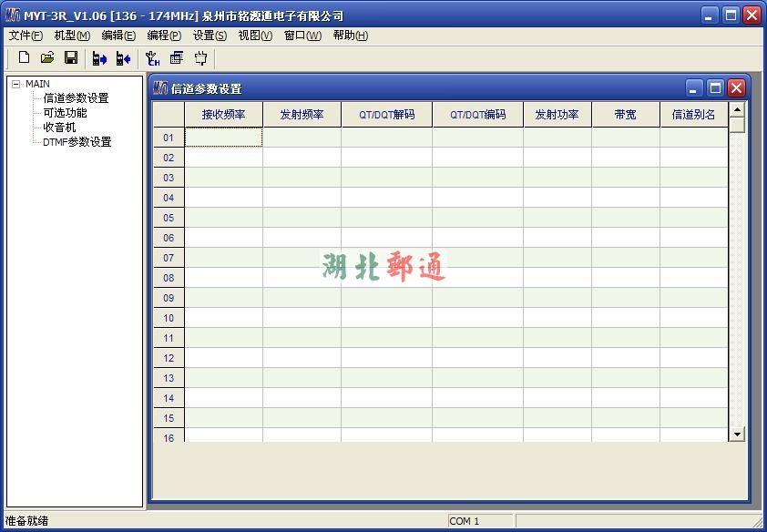Click the QT/DQT解码 column header
This screenshot has width=767, height=532.
click(x=387, y=115)
